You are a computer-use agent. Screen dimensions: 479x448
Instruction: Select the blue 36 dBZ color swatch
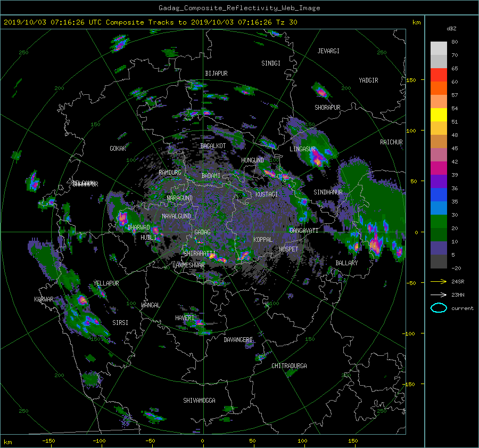(x=439, y=194)
